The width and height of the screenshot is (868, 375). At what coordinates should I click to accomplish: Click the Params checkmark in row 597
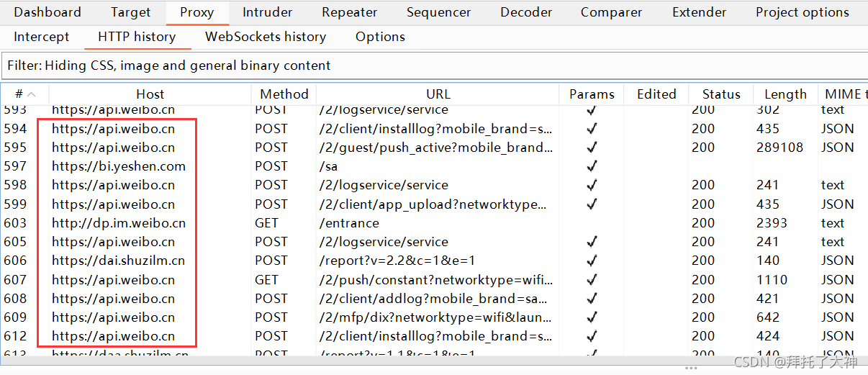pos(592,166)
